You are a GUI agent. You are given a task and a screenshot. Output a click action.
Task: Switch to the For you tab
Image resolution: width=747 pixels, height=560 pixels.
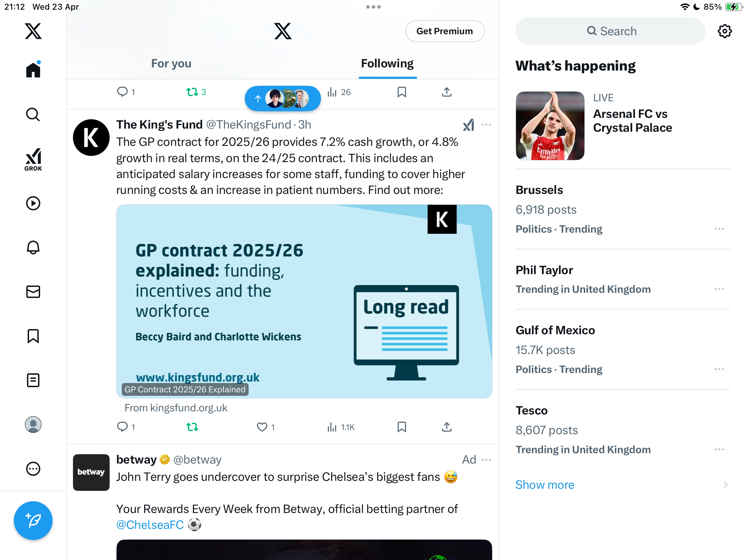(x=171, y=64)
